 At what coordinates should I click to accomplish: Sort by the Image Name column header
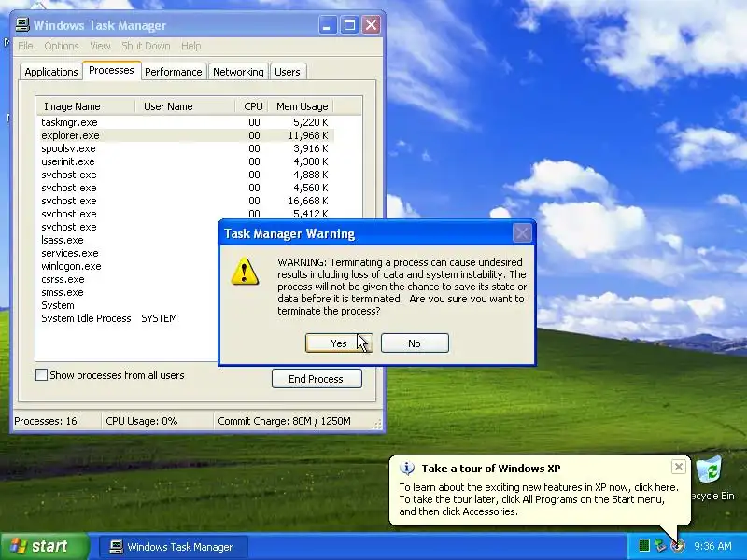(86, 106)
